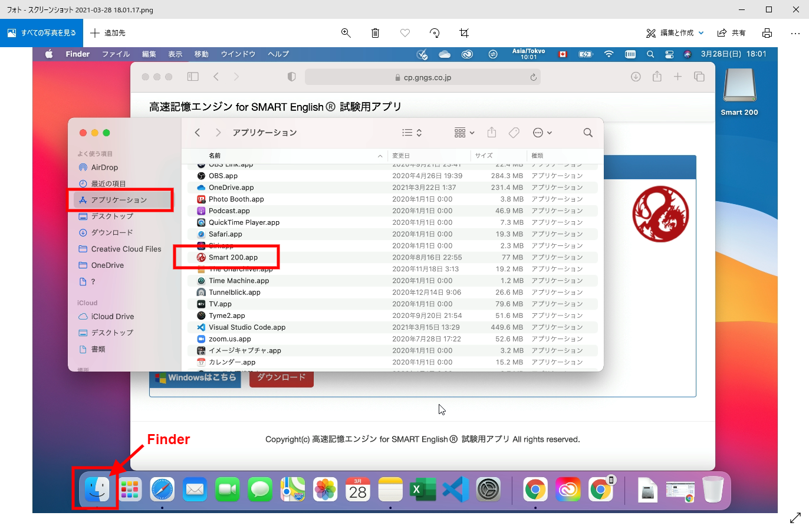Click the Finder tags icon
The width and height of the screenshot is (809, 532).
tap(514, 133)
